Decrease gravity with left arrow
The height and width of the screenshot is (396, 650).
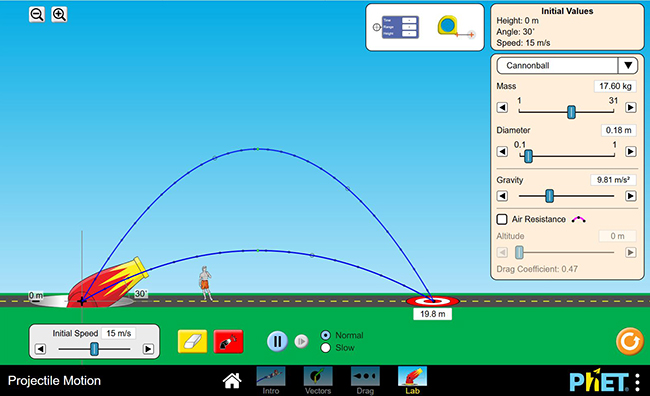pyautogui.click(x=502, y=196)
